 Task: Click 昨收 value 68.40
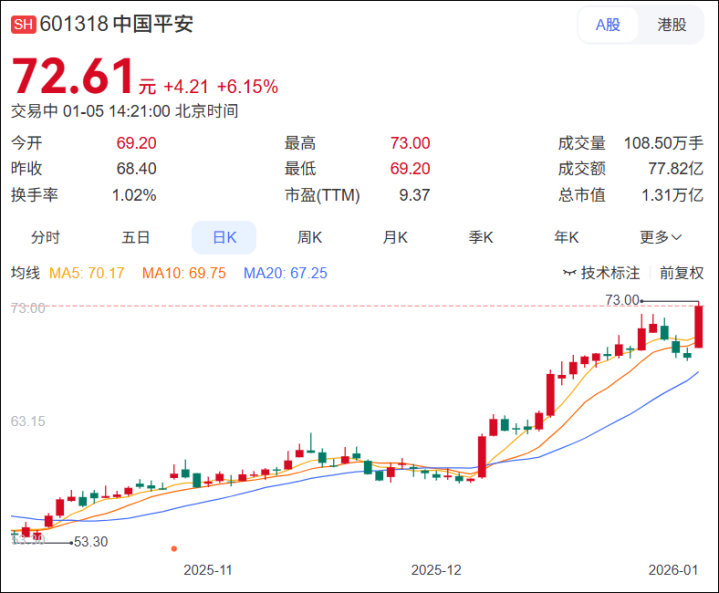click(x=136, y=169)
